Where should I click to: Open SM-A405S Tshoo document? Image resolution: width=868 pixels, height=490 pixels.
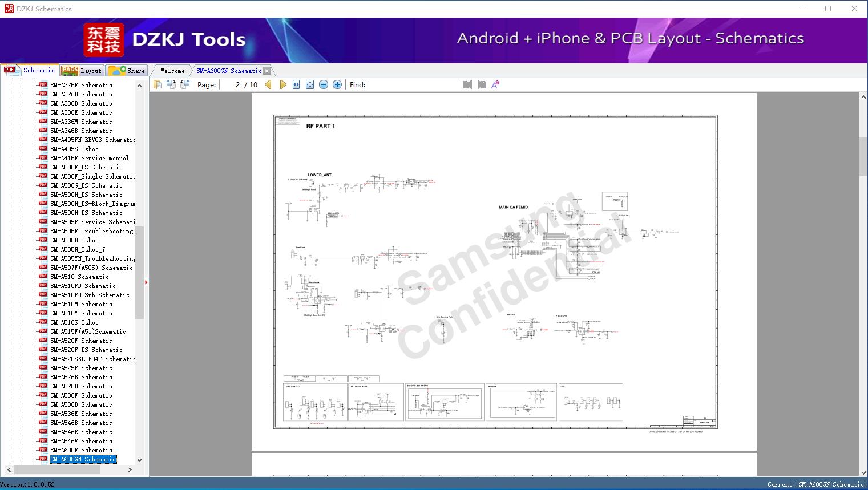click(74, 149)
